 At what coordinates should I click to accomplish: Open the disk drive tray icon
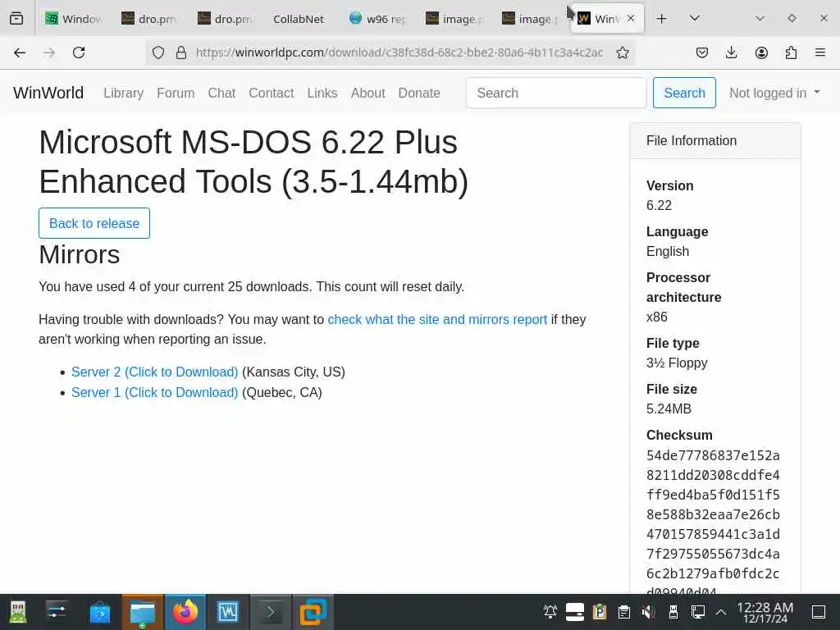(x=575, y=612)
